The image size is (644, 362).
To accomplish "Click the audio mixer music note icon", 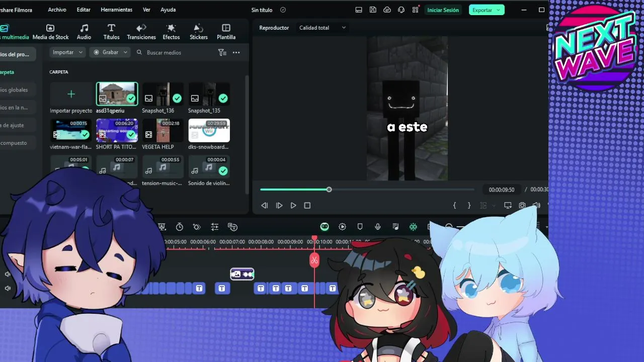I will point(395,227).
